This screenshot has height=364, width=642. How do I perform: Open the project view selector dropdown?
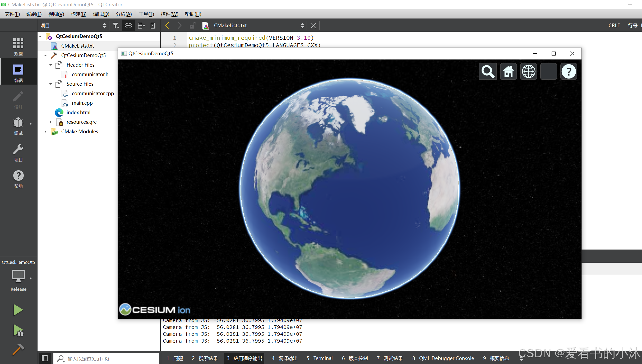(73, 25)
